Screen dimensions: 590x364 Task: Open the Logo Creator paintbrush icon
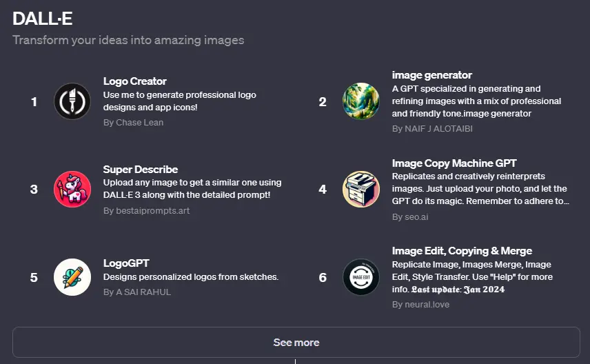(72, 101)
